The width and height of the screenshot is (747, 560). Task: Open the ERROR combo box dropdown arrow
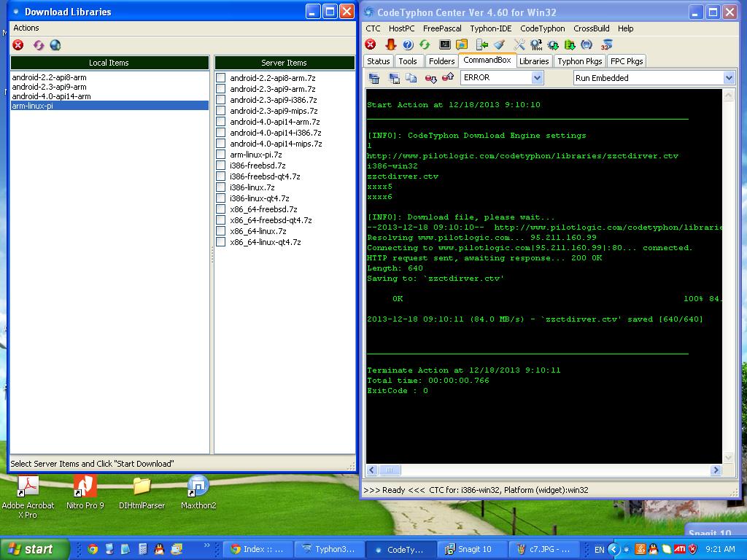click(537, 77)
